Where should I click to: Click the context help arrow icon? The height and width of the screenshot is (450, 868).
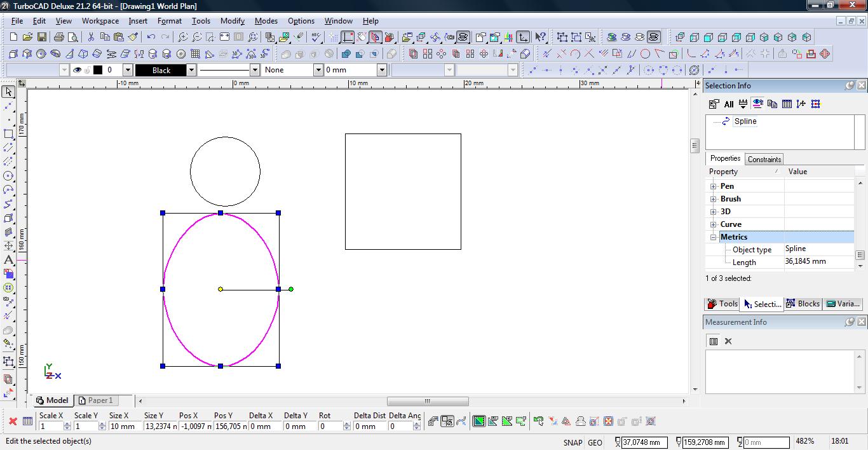[x=540, y=37]
